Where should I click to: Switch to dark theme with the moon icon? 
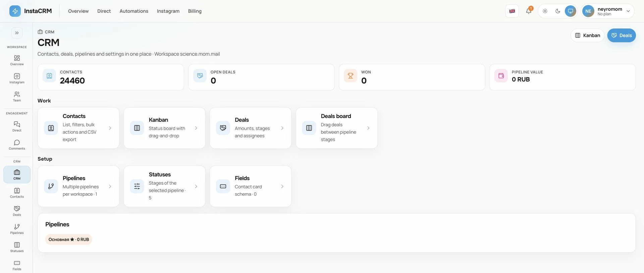558,11
